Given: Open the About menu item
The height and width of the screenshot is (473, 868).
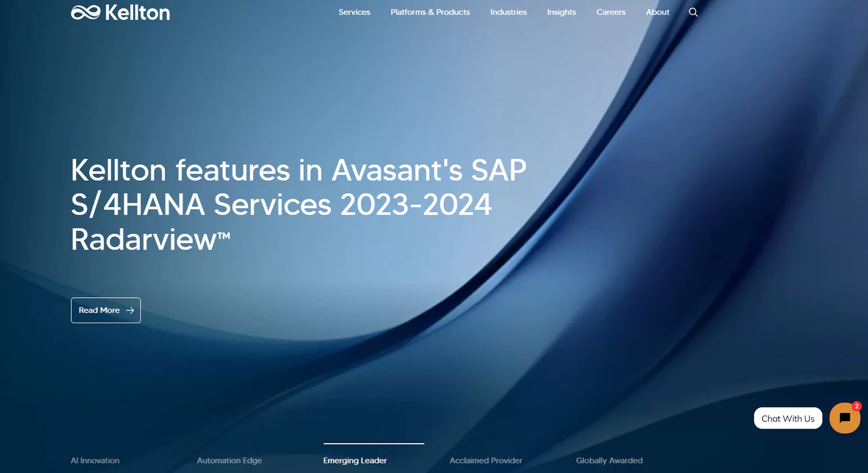Looking at the screenshot, I should click(x=657, y=12).
